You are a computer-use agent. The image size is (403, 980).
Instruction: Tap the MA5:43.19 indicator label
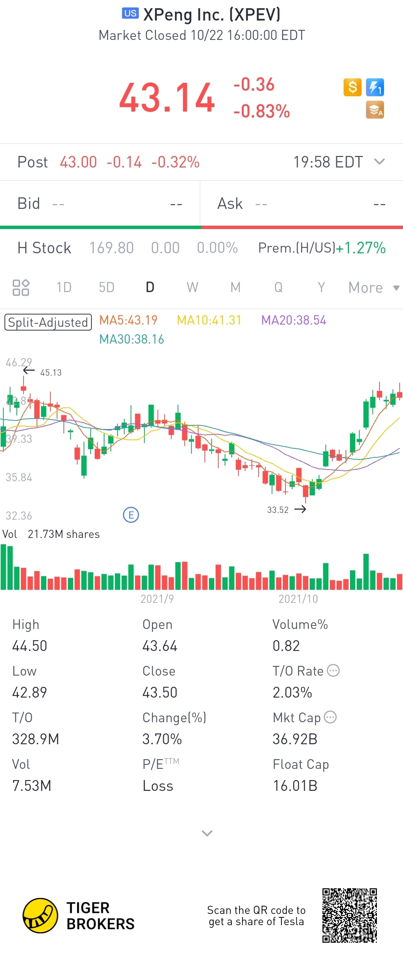click(x=128, y=320)
